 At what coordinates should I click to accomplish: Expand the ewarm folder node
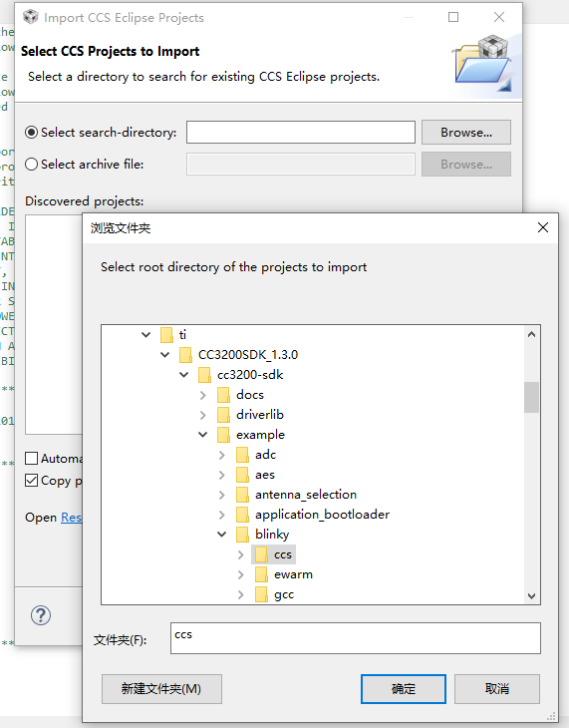(241, 574)
